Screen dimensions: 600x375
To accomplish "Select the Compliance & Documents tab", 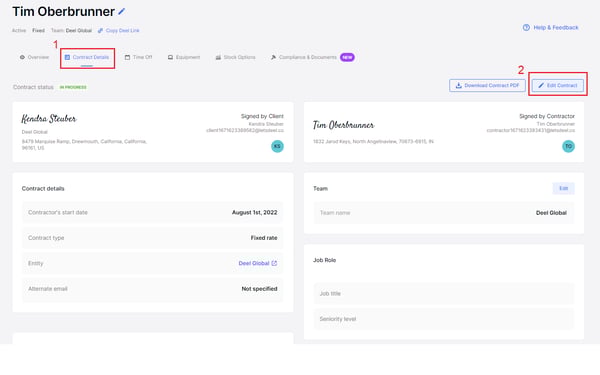I will pyautogui.click(x=304, y=57).
